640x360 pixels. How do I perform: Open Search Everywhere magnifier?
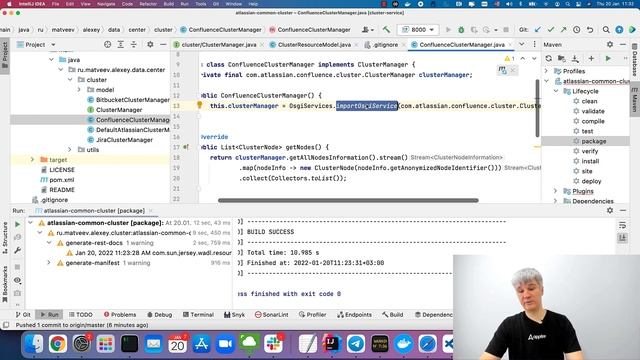606,29
